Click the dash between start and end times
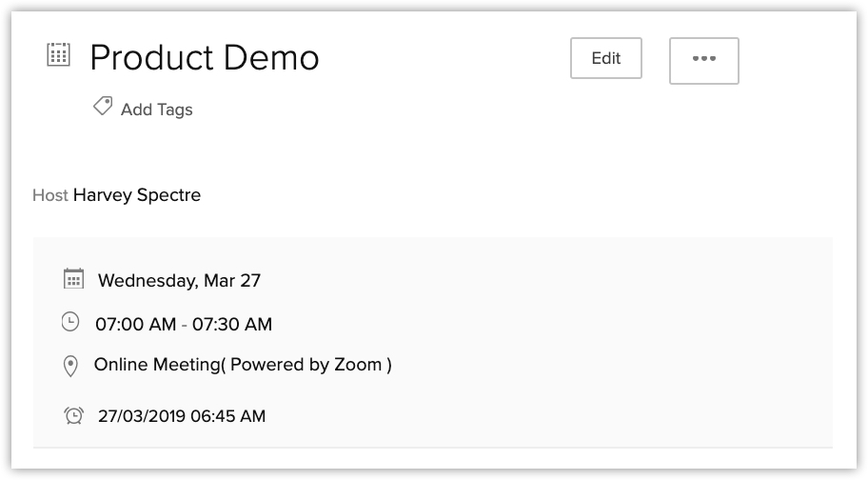This screenshot has height=480, width=868. (x=184, y=324)
